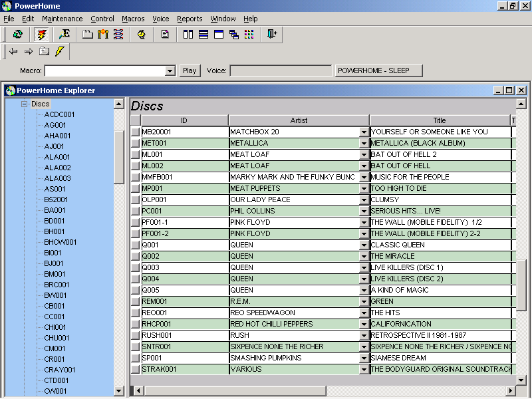
Task: Go back with the left arrow icon
Action: pyautogui.click(x=13, y=51)
